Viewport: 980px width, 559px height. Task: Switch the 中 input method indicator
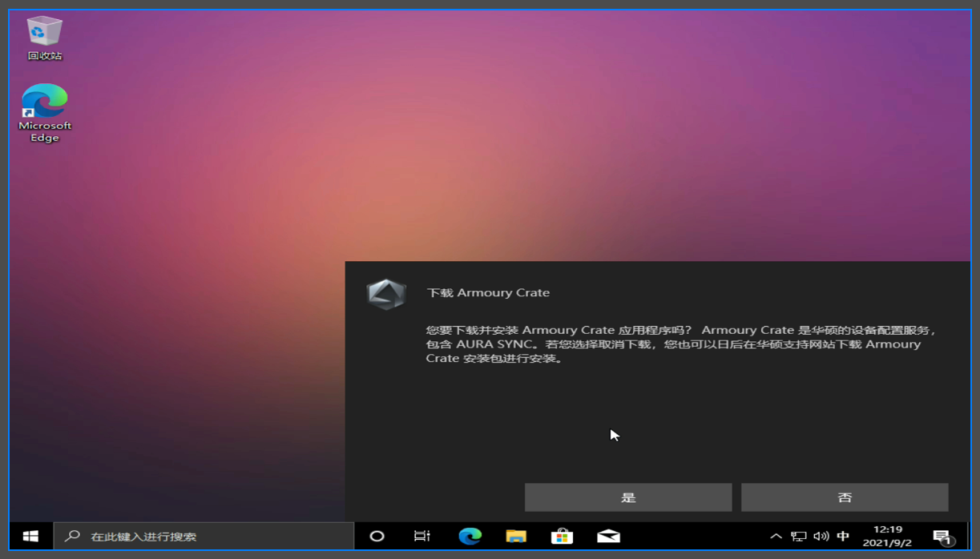click(x=843, y=537)
